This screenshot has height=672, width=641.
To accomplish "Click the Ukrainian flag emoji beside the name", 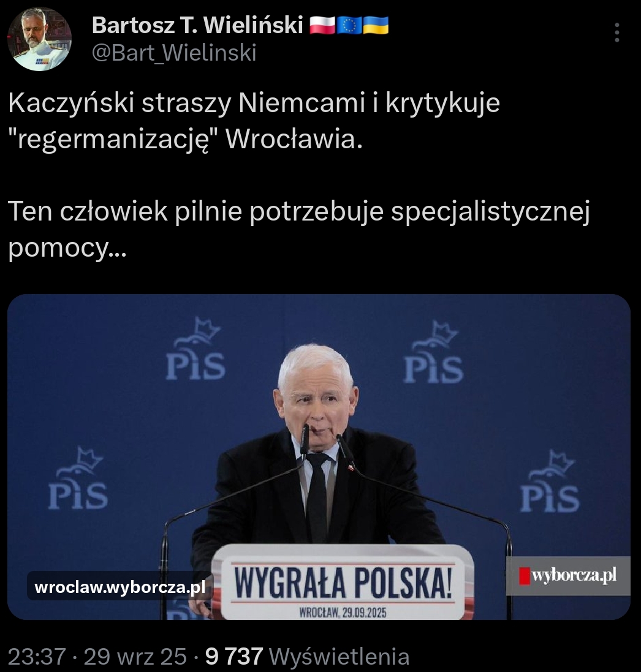I will (x=376, y=25).
